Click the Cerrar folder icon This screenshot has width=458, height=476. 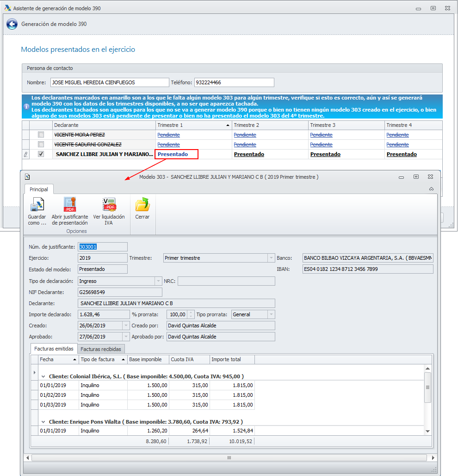[x=142, y=205]
